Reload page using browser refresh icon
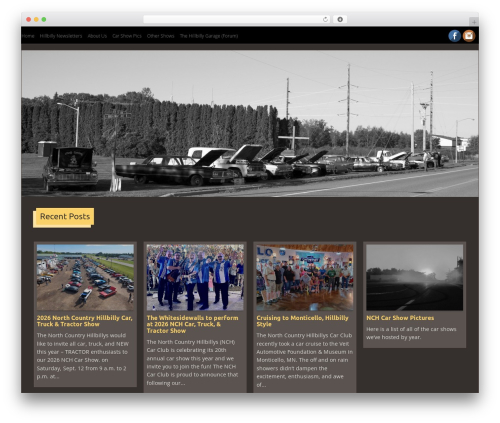The width and height of the screenshot is (500, 423). pos(325,19)
